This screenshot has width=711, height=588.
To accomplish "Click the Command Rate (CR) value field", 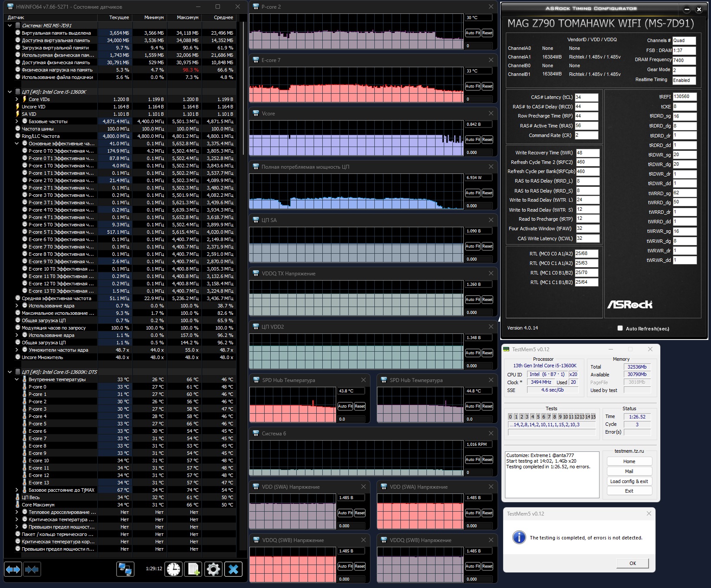I will click(586, 135).
